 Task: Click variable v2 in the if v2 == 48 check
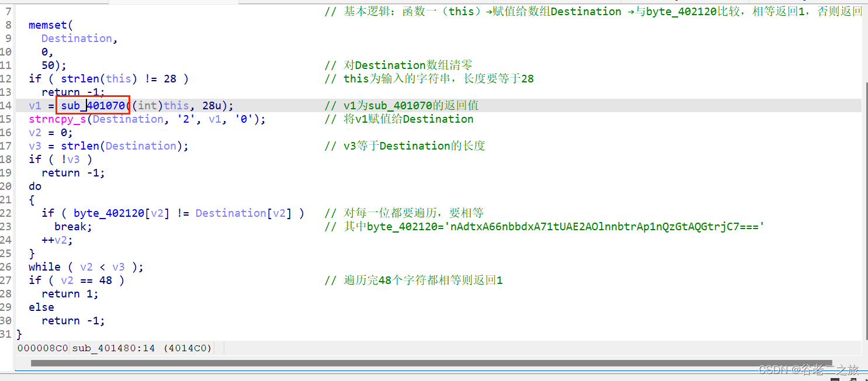(67, 280)
